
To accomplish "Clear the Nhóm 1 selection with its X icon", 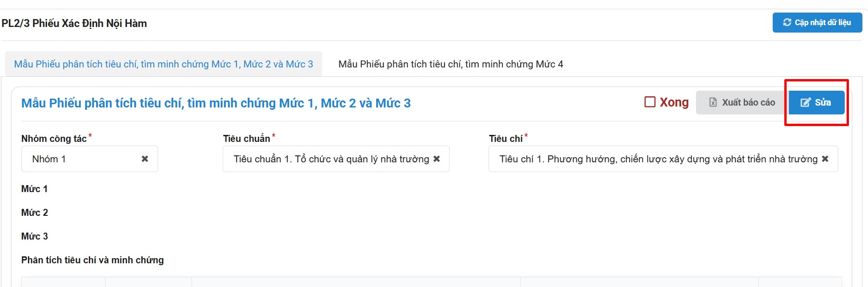I will coord(145,159).
